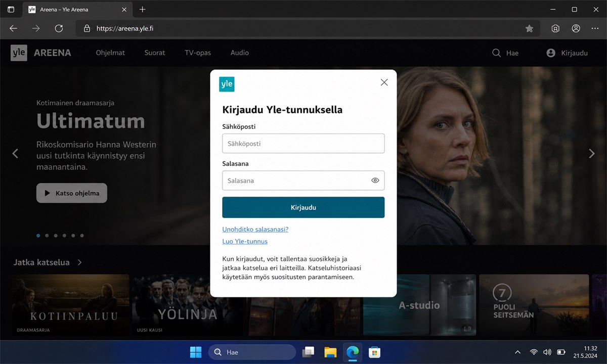Open the search magnifier Hae

point(497,53)
